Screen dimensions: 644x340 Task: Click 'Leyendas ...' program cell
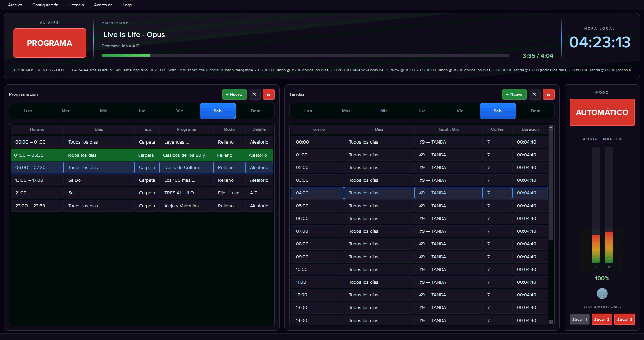tap(186, 142)
